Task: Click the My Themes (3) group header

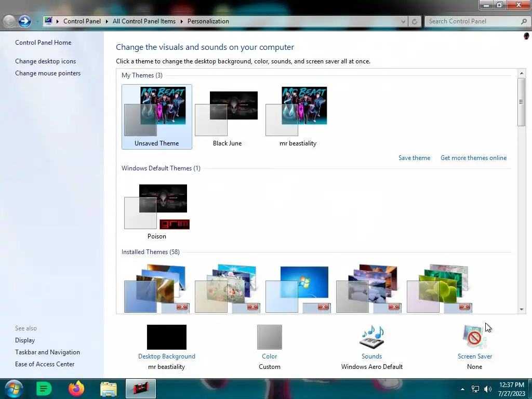Action: tap(142, 75)
